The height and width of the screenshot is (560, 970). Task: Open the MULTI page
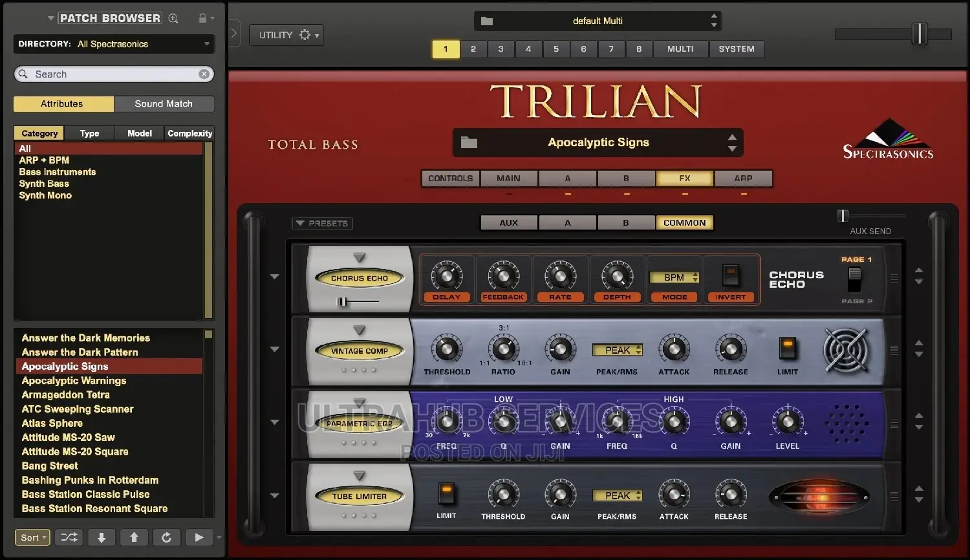click(680, 49)
